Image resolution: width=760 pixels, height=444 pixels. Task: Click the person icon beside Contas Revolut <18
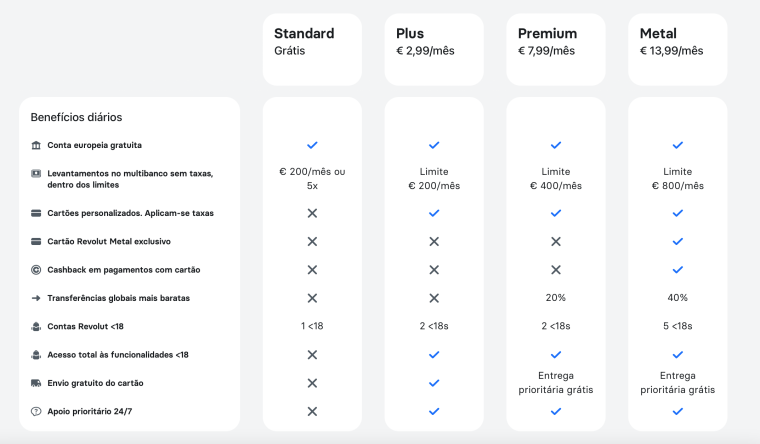pyautogui.click(x=36, y=326)
